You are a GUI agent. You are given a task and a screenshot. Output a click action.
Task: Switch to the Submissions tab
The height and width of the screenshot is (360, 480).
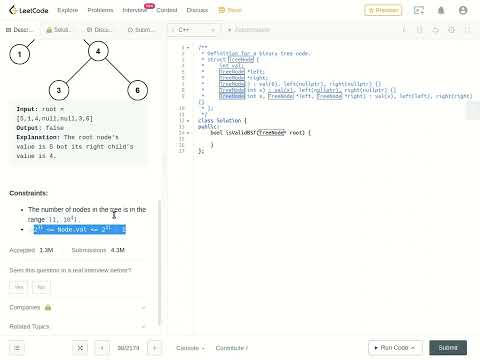click(142, 30)
